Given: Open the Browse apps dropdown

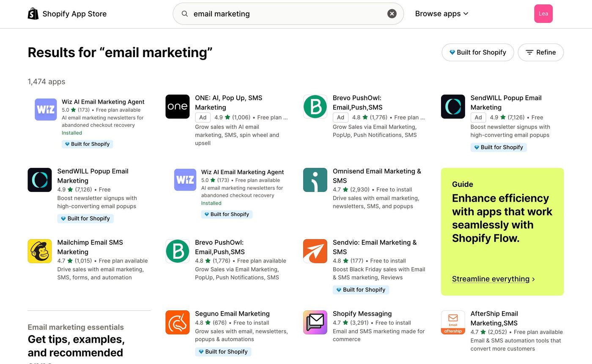Looking at the screenshot, I should click(x=442, y=14).
